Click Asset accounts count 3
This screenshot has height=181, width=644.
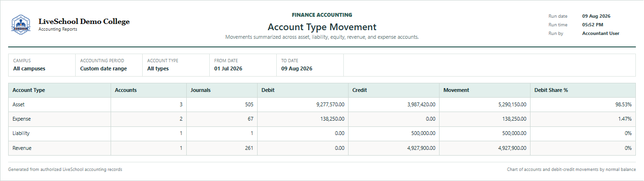coord(181,104)
